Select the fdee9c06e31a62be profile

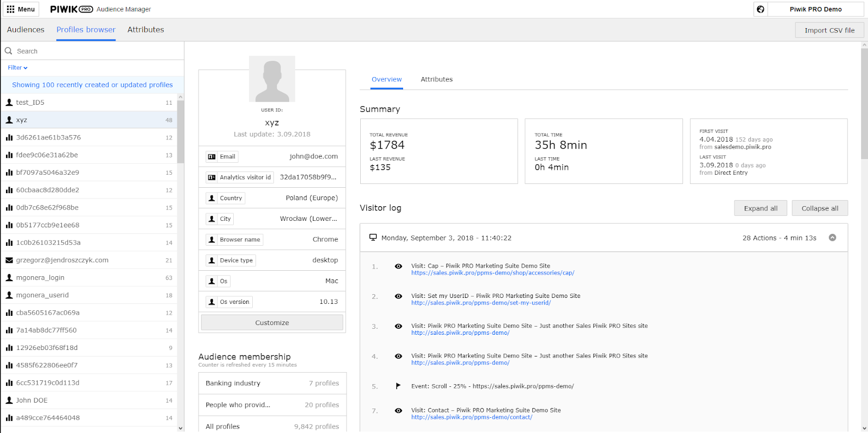tap(89, 155)
